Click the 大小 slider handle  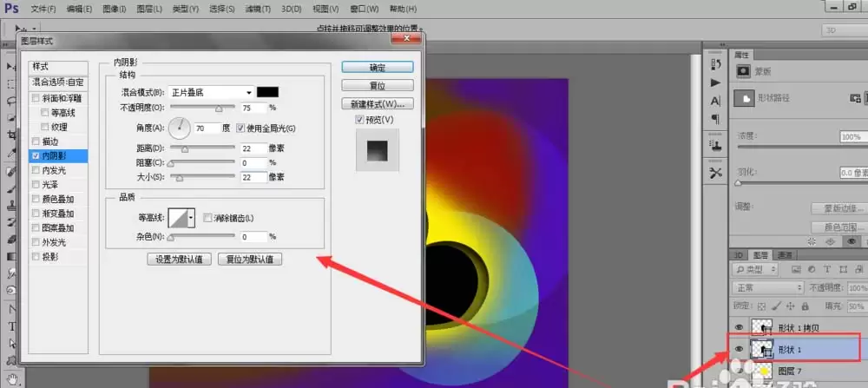point(180,178)
